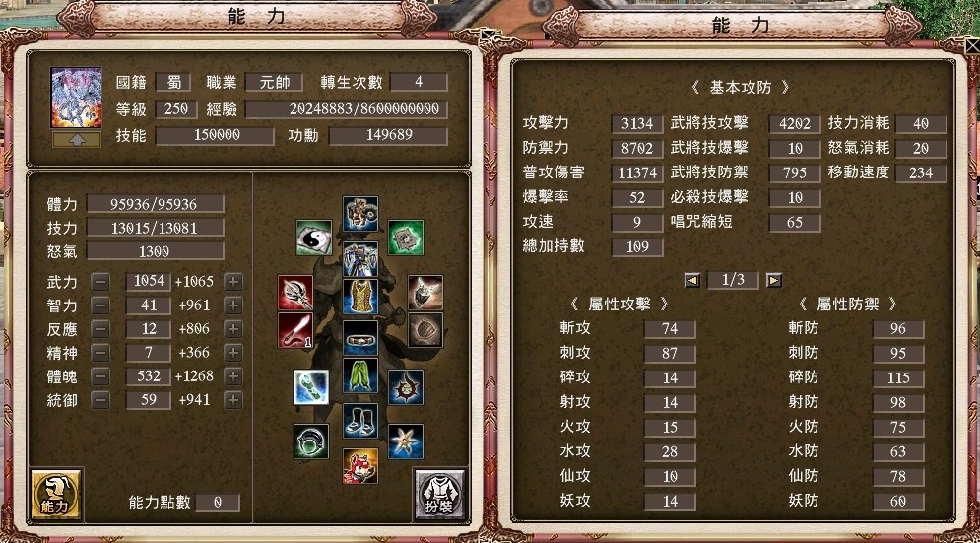Increase 武力 with the plus button
This screenshot has width=980, height=543.
233,282
